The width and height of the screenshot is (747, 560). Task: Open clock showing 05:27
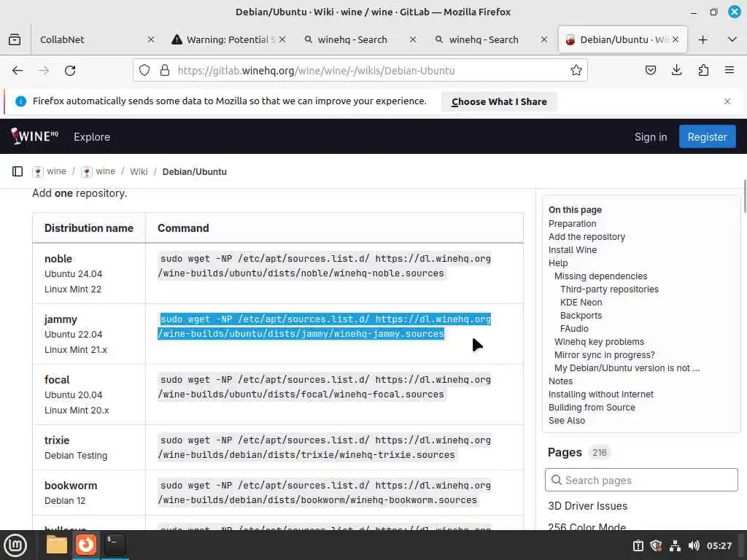719,545
